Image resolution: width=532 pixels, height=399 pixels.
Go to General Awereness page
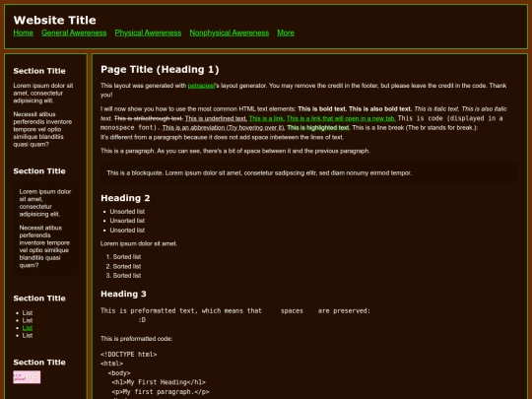click(74, 33)
